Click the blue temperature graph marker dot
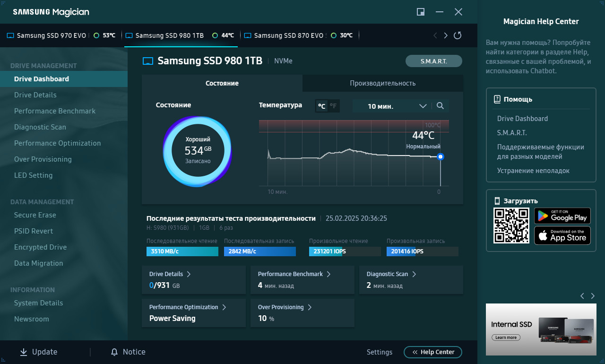 pos(441,156)
